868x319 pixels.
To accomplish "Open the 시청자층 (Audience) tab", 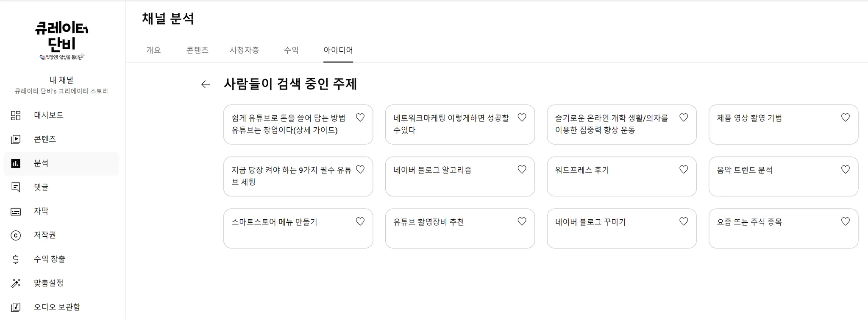I will coord(244,50).
